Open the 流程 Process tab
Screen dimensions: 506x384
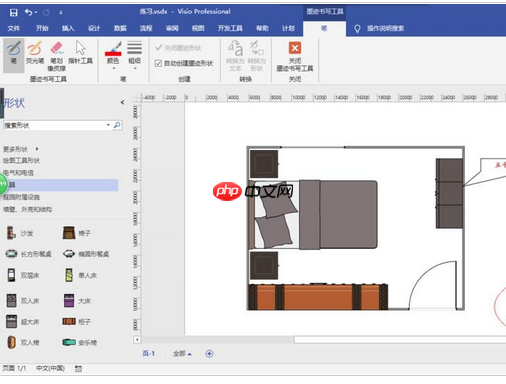tap(146, 28)
